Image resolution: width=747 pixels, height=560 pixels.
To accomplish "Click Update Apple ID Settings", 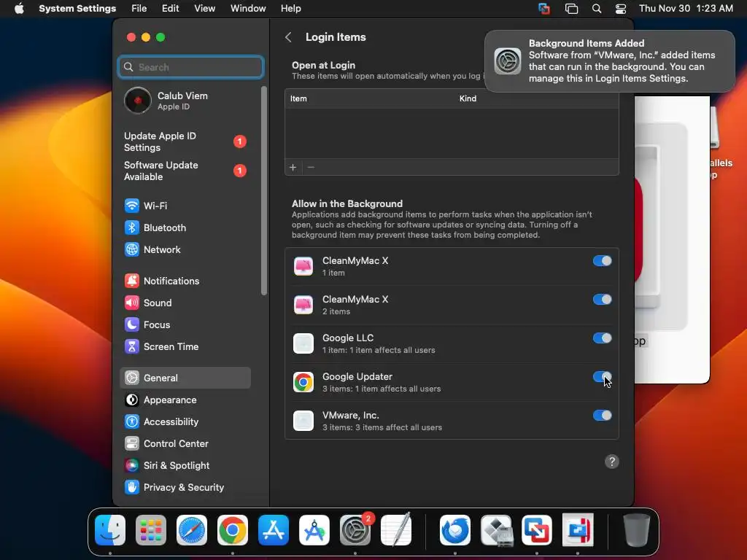I will coord(185,142).
